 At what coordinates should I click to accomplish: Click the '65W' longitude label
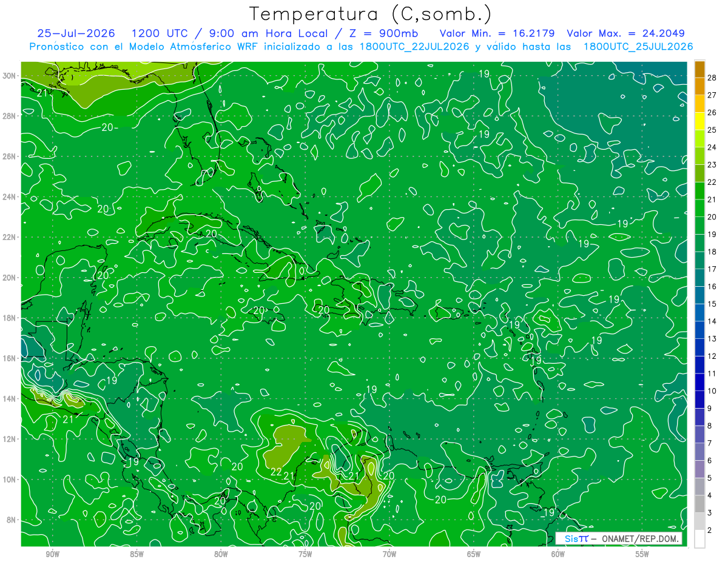[474, 554]
